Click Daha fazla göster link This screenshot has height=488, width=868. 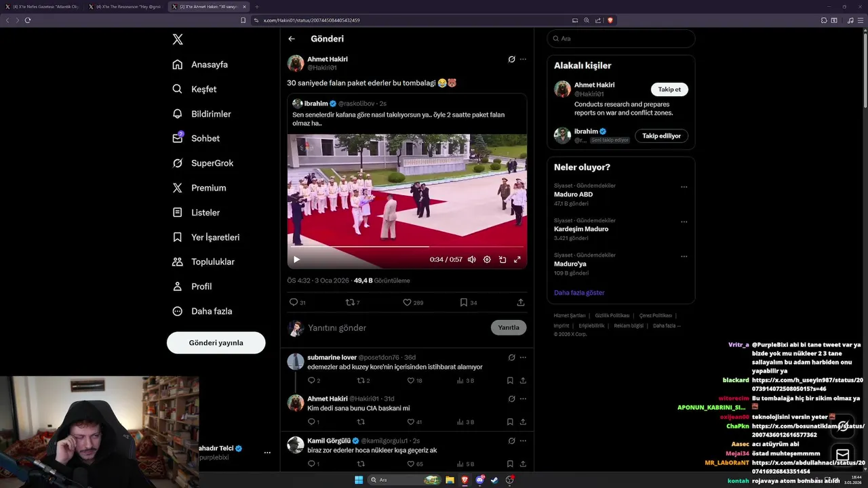coord(579,293)
